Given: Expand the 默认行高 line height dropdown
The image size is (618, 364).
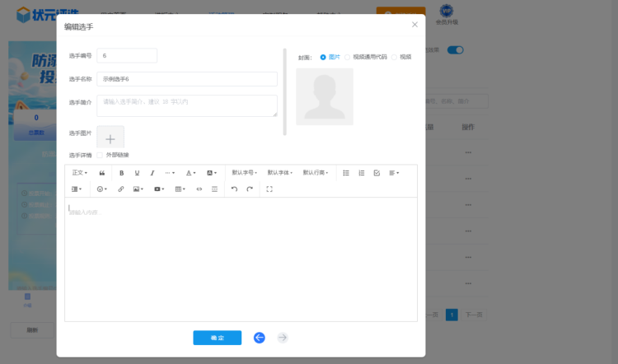Looking at the screenshot, I should click(x=315, y=173).
